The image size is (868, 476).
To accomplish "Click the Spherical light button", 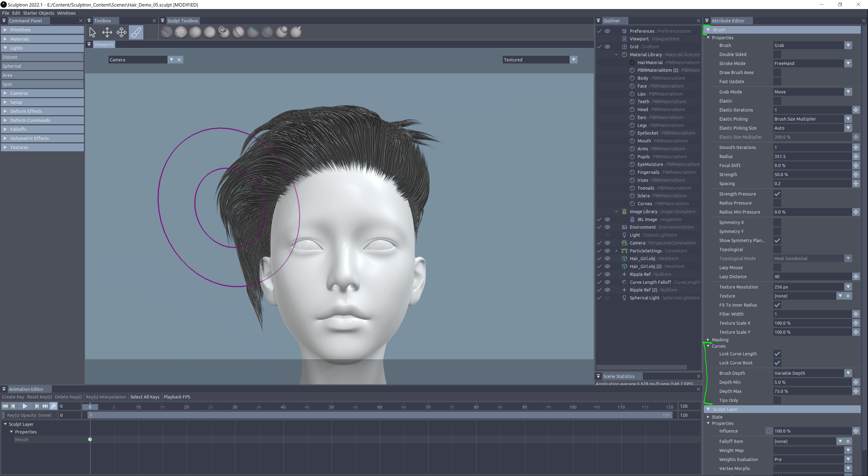I will [x=42, y=66].
